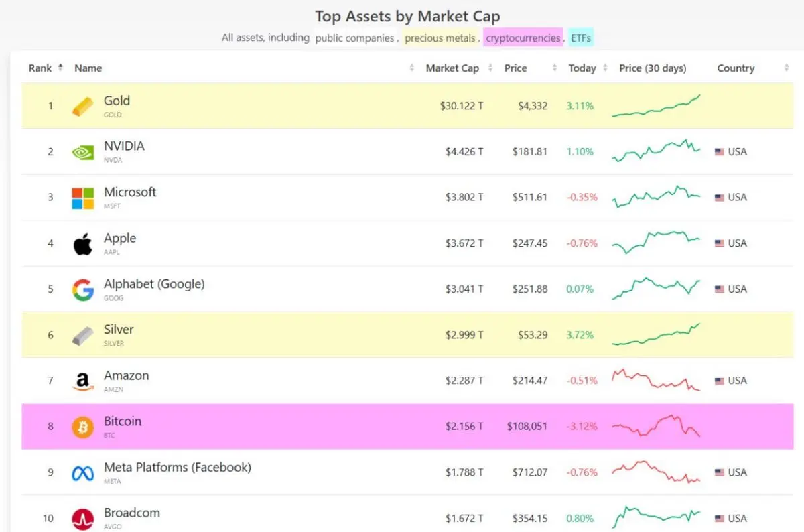Screen dimensions: 804x532
Task: Click the Price (30 days) column header
Action: point(653,68)
